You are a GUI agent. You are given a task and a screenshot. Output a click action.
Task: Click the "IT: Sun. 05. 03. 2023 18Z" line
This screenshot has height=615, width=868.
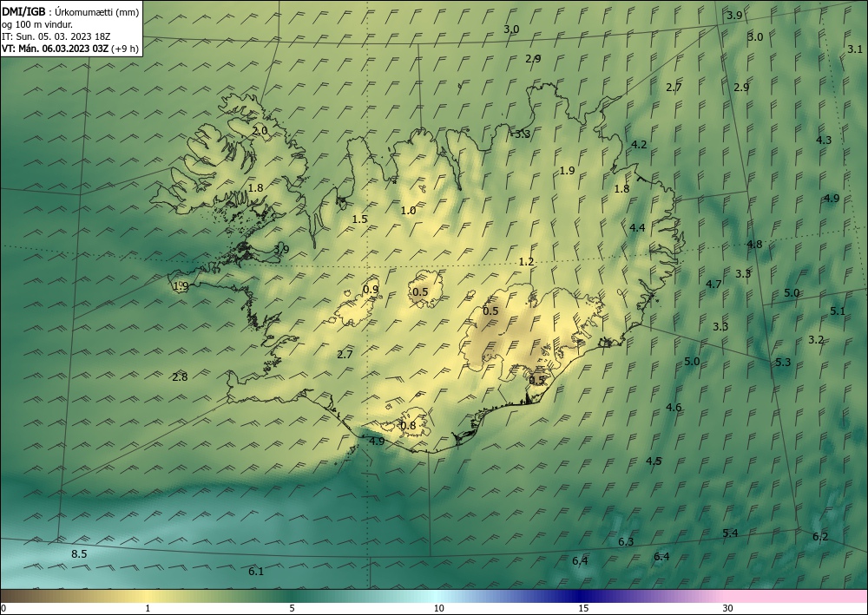[x=56, y=36]
